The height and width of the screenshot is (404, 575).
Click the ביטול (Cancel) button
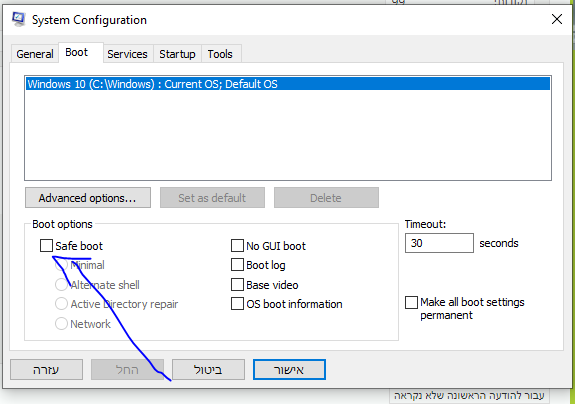coord(208,370)
